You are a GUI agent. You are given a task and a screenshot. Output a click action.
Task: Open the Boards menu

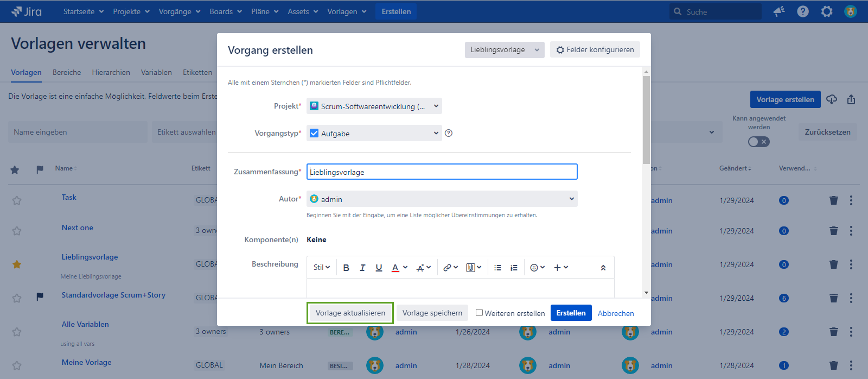pyautogui.click(x=226, y=11)
